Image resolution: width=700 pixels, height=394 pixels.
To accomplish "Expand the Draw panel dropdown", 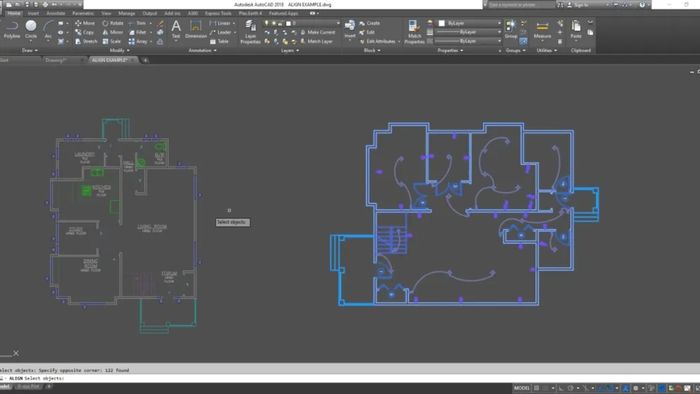I will [x=30, y=50].
